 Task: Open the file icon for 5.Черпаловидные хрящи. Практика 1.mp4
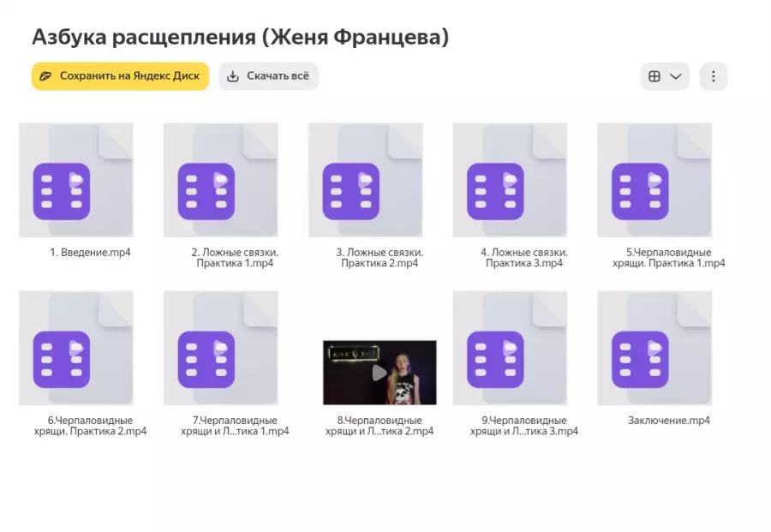click(654, 180)
